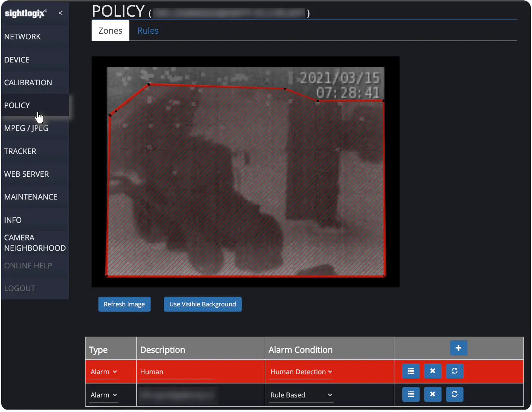
Task: Click the Use Visible Background button
Action: 203,304
